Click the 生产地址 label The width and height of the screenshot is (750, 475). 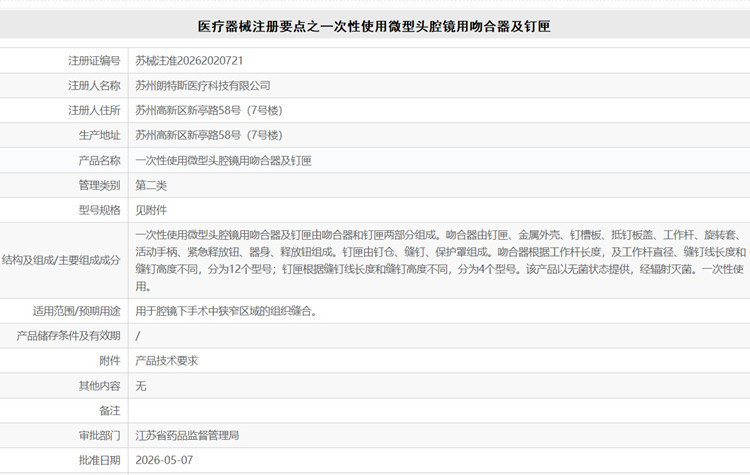coord(99,135)
